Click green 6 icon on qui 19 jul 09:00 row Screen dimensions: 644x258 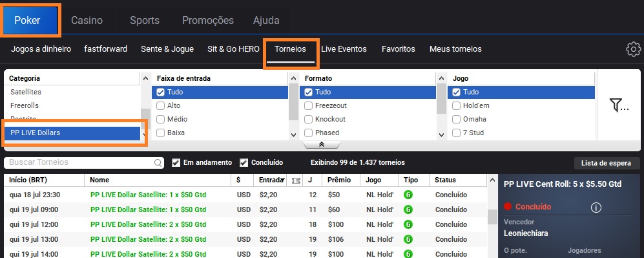click(x=408, y=210)
